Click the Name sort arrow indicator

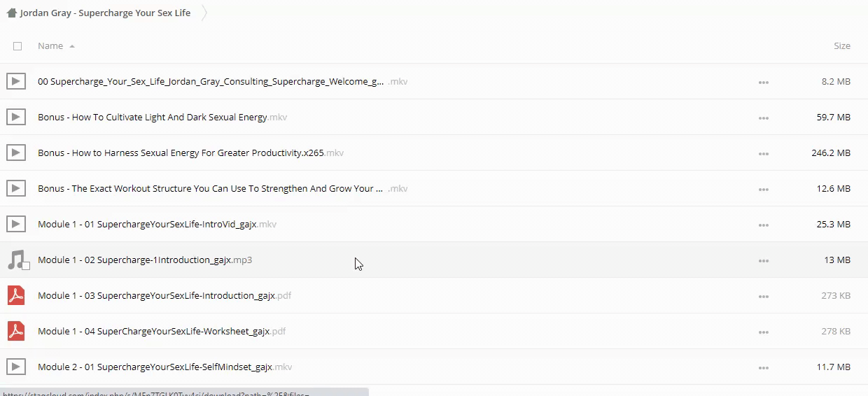[x=72, y=46]
